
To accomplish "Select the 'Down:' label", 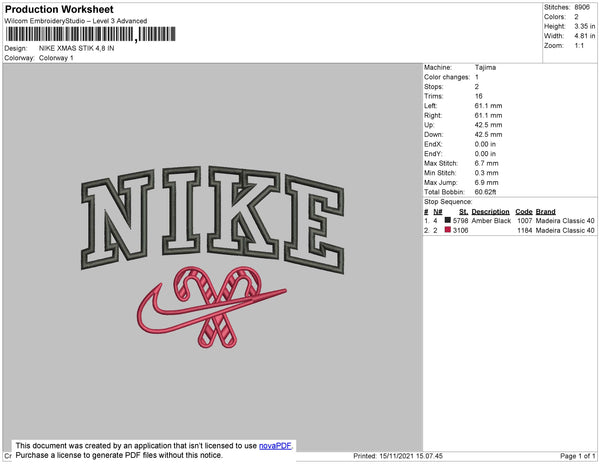I will click(x=434, y=134).
